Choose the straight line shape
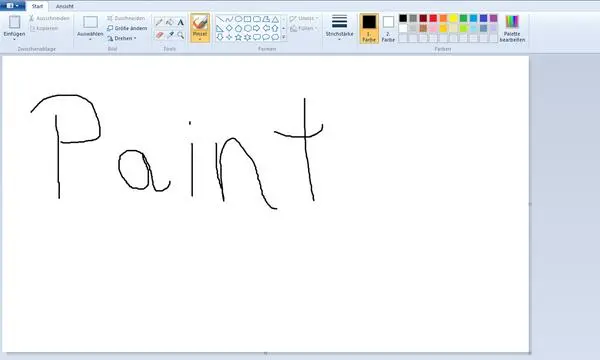The height and width of the screenshot is (360, 600). (220, 19)
